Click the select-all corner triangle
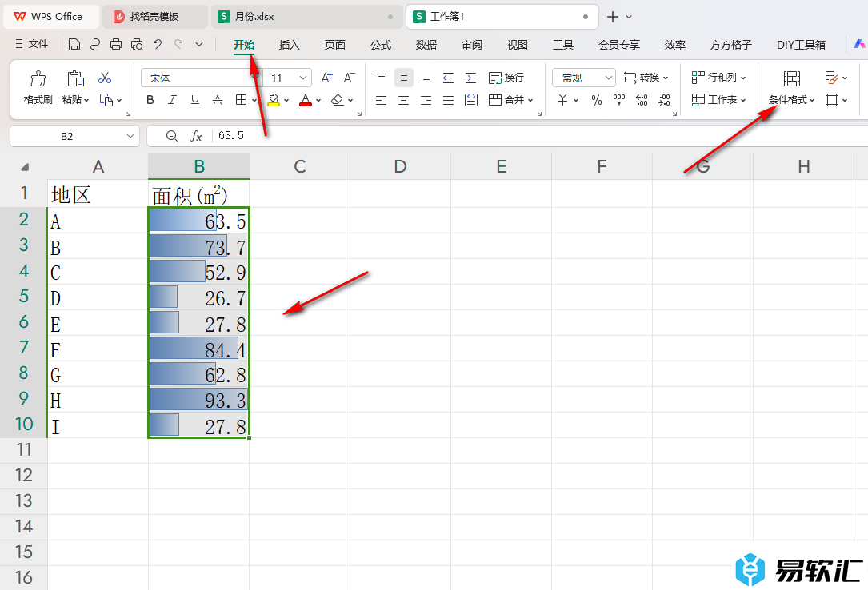The image size is (868, 590). click(x=24, y=167)
